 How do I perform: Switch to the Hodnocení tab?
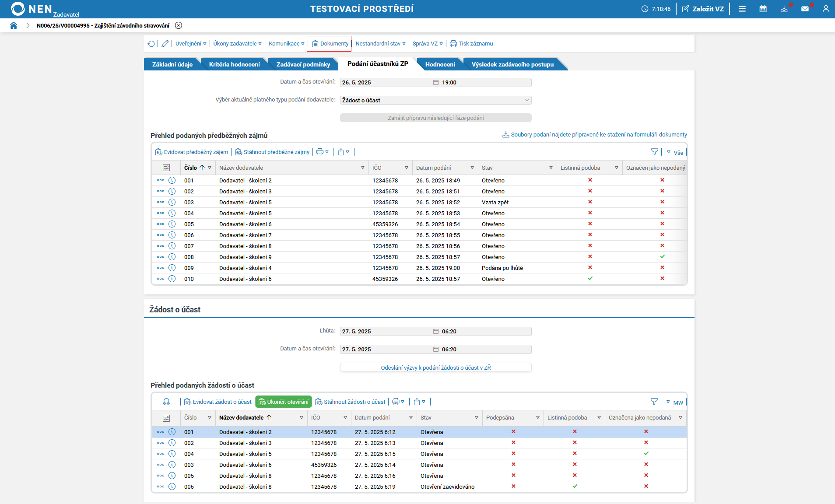click(x=440, y=64)
